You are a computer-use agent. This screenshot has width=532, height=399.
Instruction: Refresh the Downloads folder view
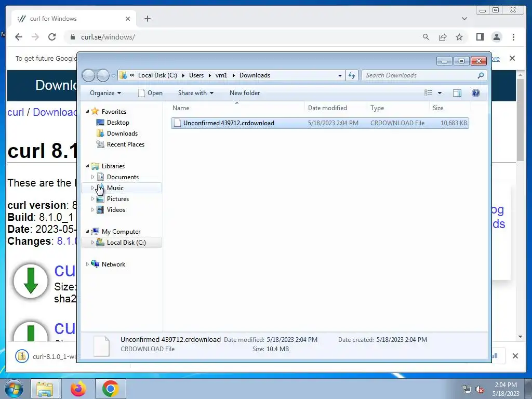352,75
